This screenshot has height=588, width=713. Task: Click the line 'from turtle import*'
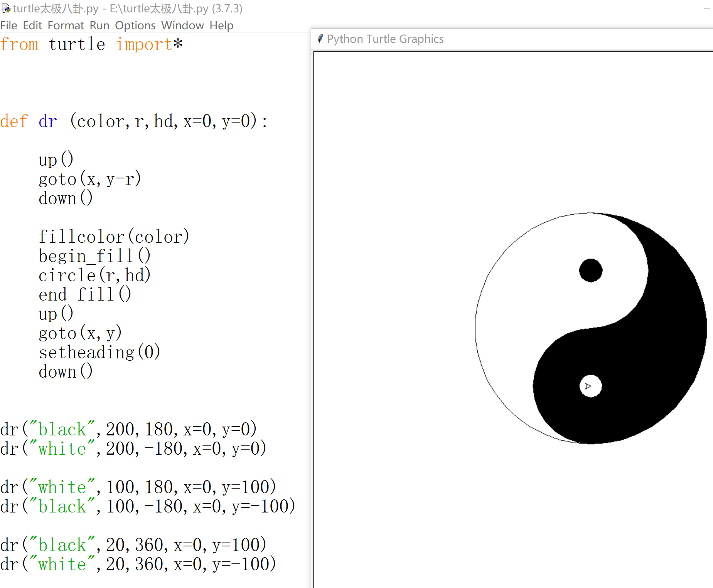click(x=91, y=44)
